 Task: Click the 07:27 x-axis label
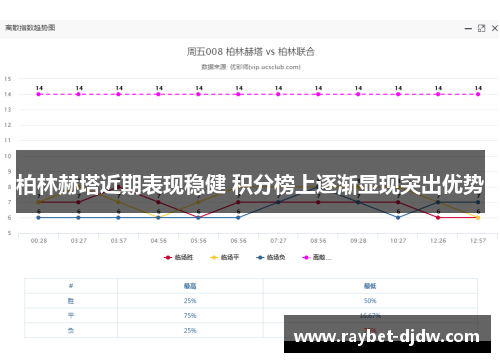tap(278, 241)
